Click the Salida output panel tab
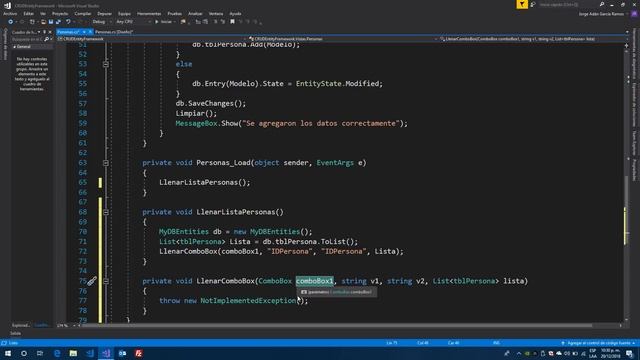 click(x=16, y=333)
